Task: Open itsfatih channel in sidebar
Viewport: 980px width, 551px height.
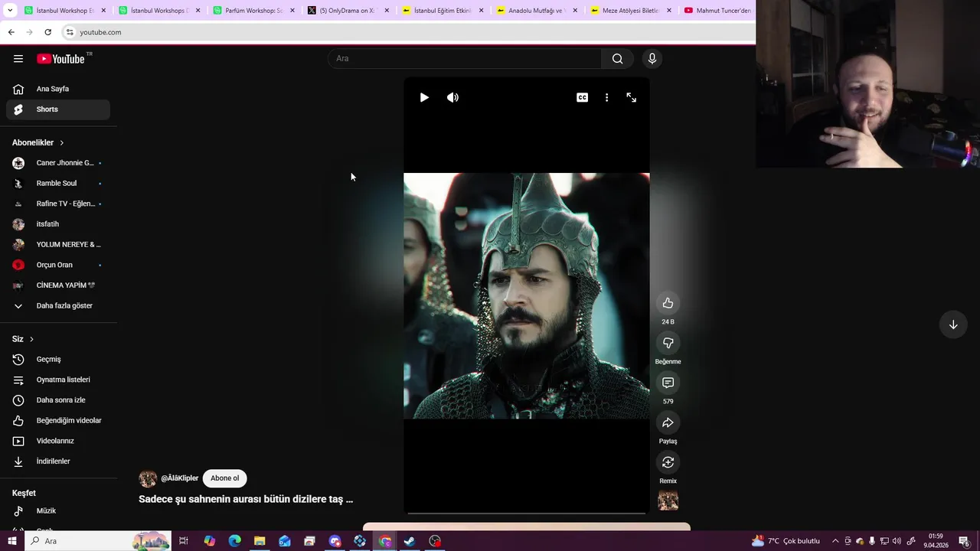Action: pos(58,224)
